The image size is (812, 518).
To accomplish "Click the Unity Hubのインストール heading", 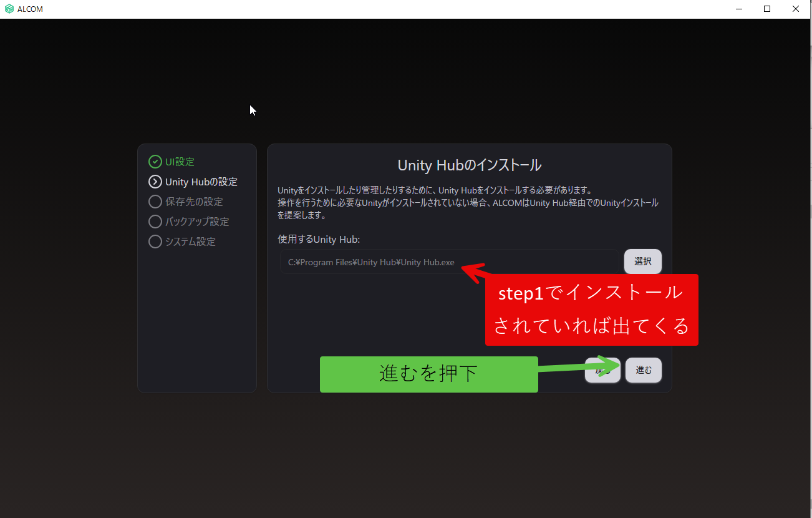I will coord(470,165).
